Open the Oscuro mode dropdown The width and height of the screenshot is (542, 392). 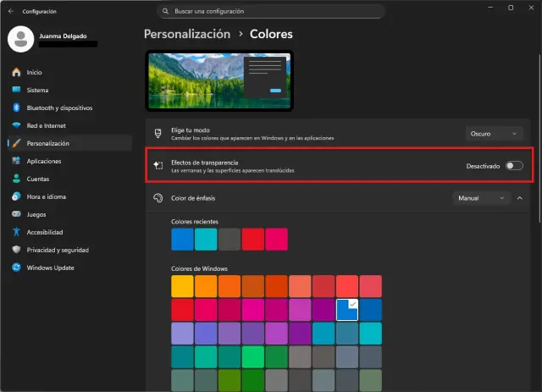coord(494,133)
